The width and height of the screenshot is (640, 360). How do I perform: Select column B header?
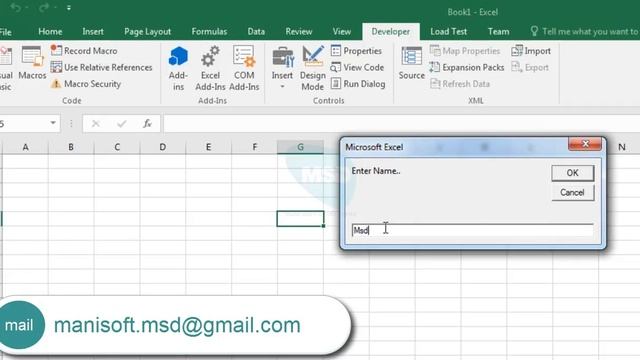coord(71,147)
